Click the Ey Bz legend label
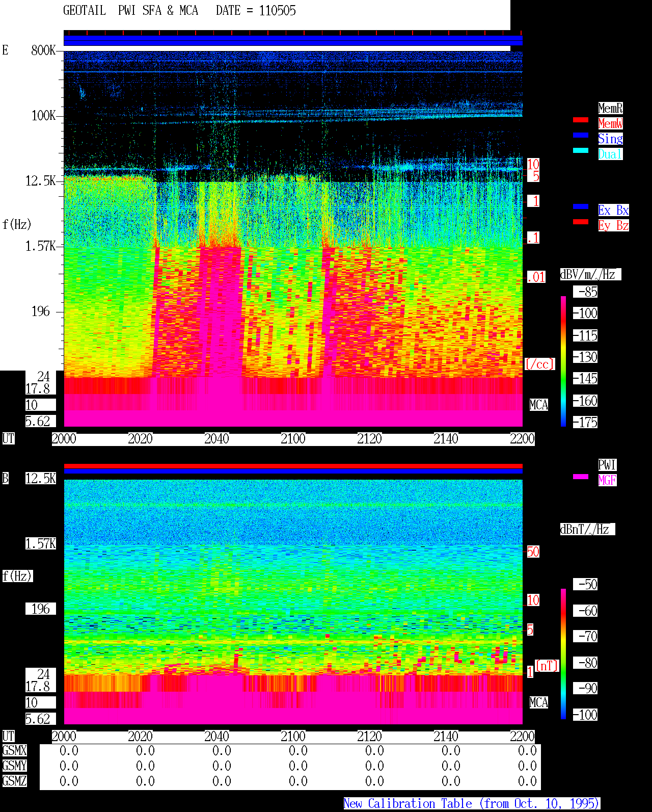The width and height of the screenshot is (652, 812). (x=613, y=225)
